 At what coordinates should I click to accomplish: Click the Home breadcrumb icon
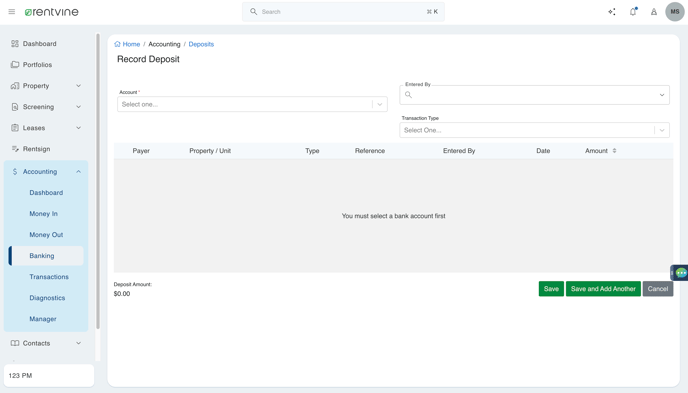click(117, 44)
